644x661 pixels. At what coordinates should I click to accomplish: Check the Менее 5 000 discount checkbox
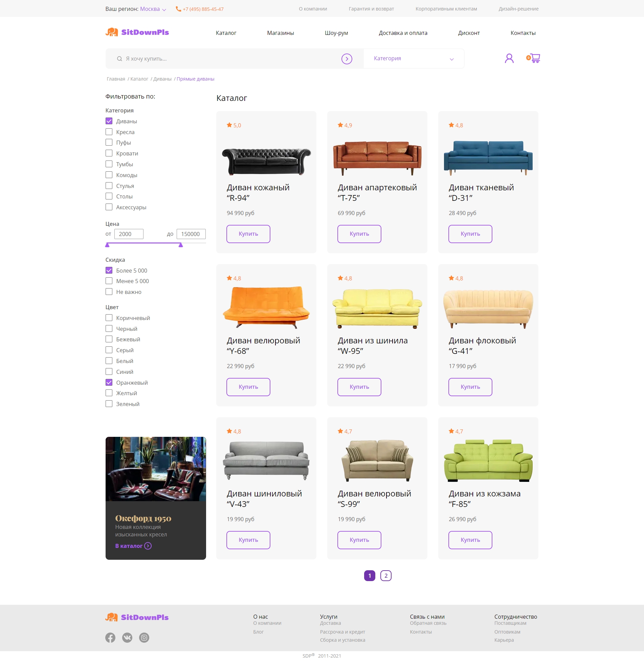[x=109, y=281]
